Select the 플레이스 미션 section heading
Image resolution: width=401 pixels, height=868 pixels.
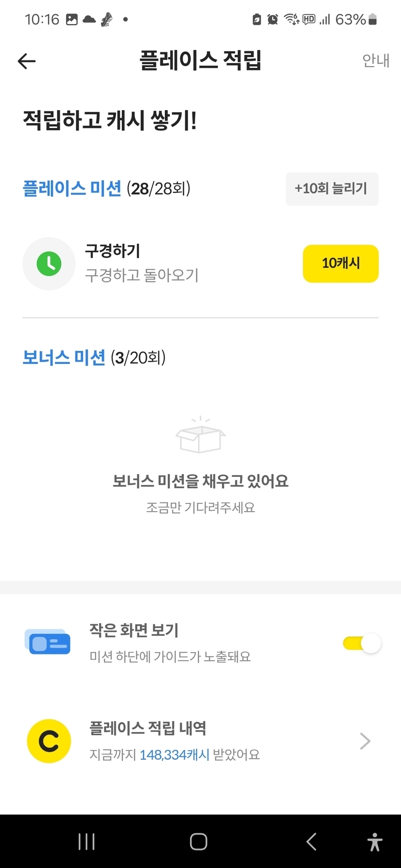[72, 188]
